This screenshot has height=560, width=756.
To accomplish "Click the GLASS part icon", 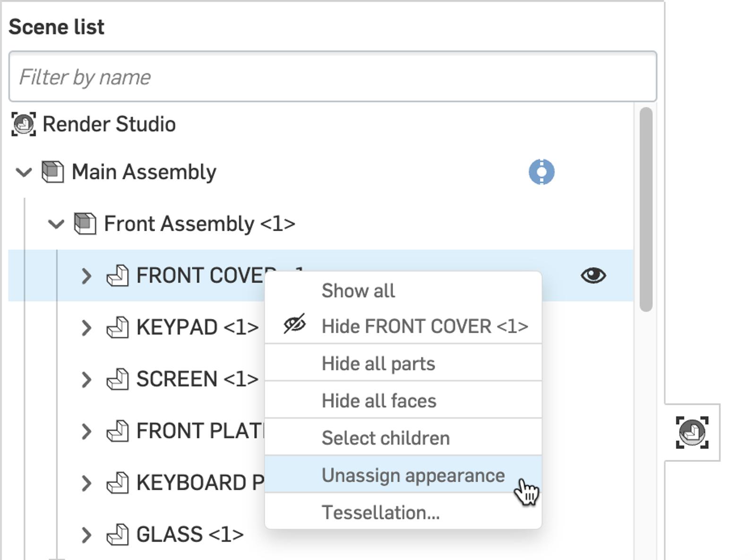I will pos(117,535).
